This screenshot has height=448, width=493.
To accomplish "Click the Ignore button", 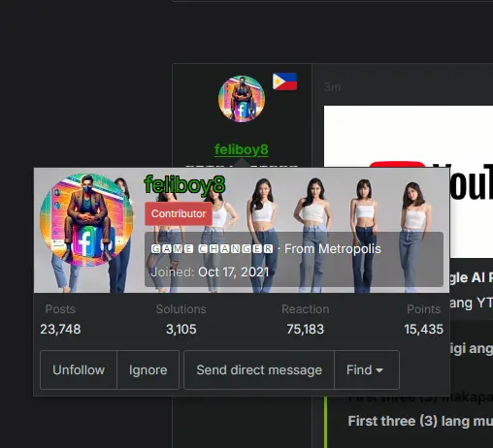I will pos(148,369).
